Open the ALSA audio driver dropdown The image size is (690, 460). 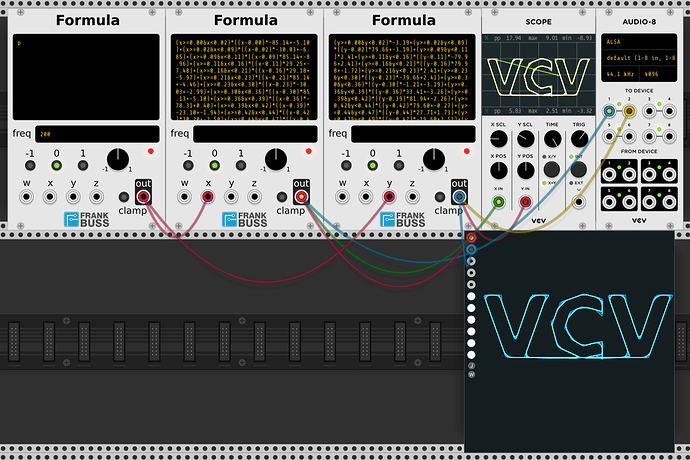(x=639, y=42)
